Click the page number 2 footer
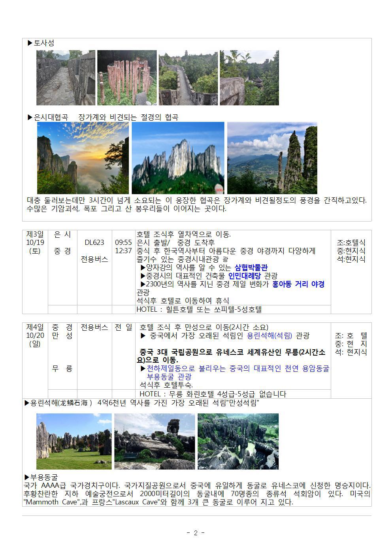The image size is (392, 555). click(196, 533)
